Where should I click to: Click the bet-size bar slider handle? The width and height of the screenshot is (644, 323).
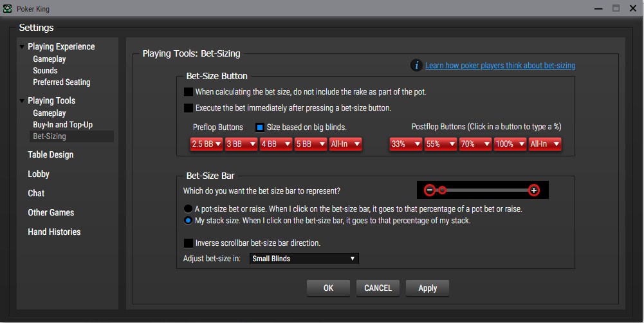(442, 190)
